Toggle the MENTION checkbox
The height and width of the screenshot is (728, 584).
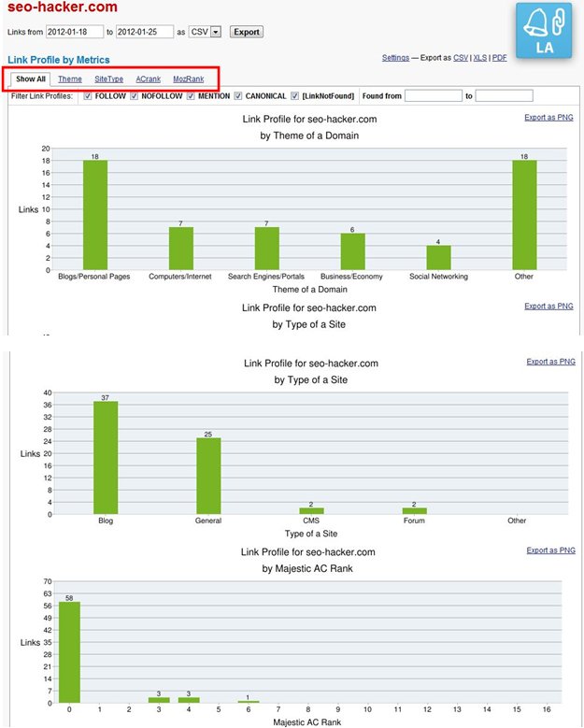point(191,95)
